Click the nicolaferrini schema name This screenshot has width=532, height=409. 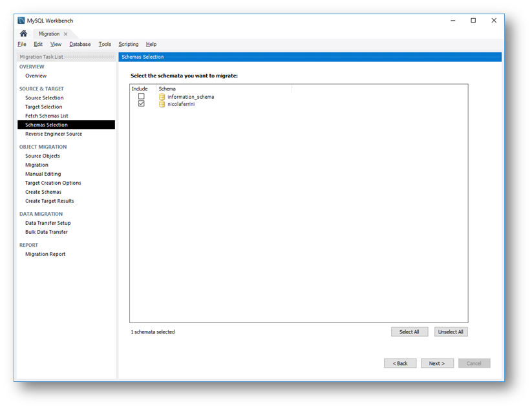pyautogui.click(x=181, y=104)
